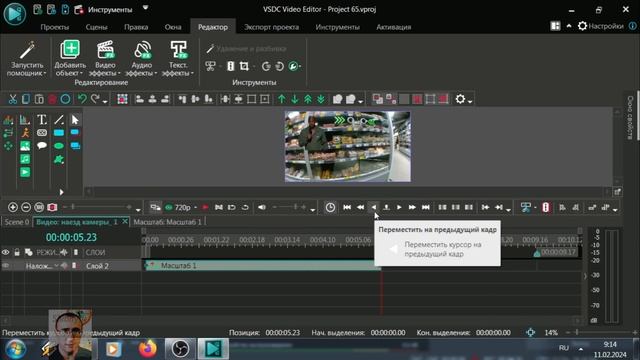Switch to Scene 0 timeline tab
The image size is (640, 360).
(x=17, y=222)
